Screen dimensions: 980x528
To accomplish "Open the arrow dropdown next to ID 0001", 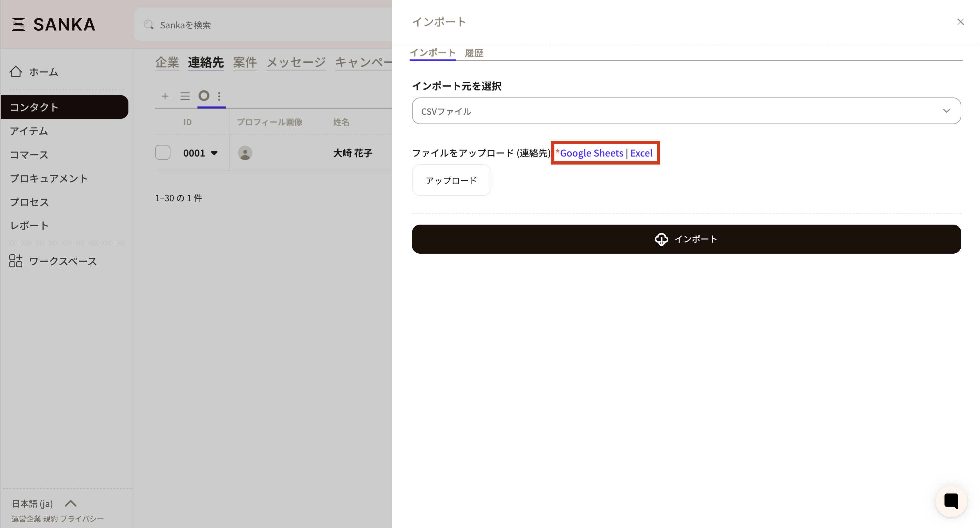I will [214, 153].
